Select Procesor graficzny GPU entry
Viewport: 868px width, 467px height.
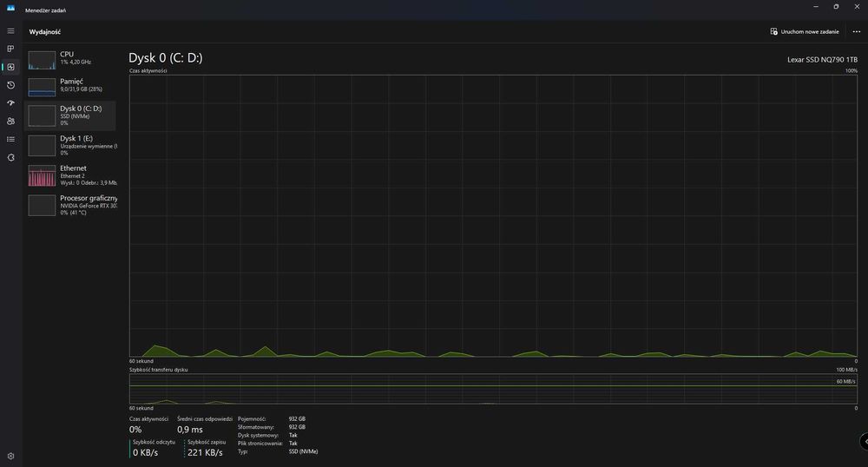(70, 205)
